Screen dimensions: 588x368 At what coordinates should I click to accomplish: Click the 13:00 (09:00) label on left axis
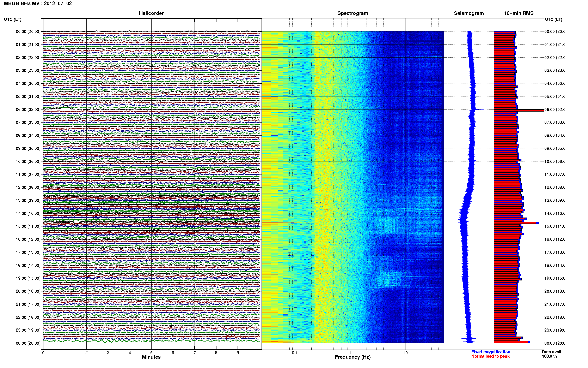click(28, 200)
